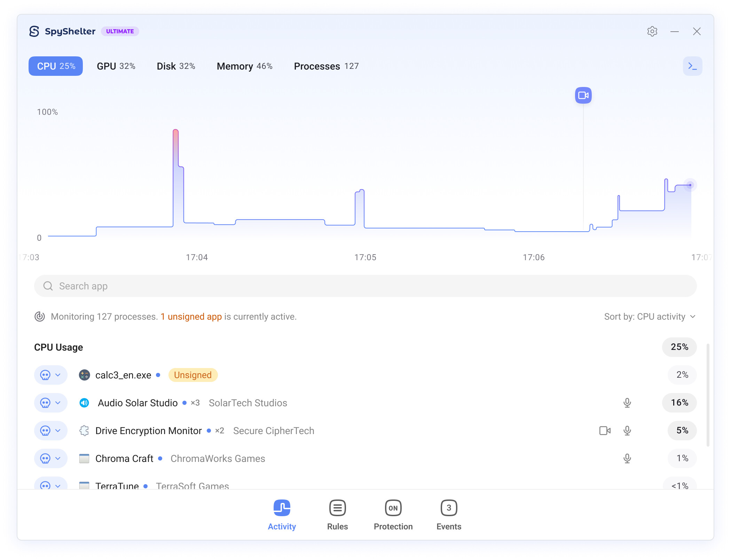Switch to the CPU 25% tab
This screenshot has width=731, height=560.
tap(56, 66)
